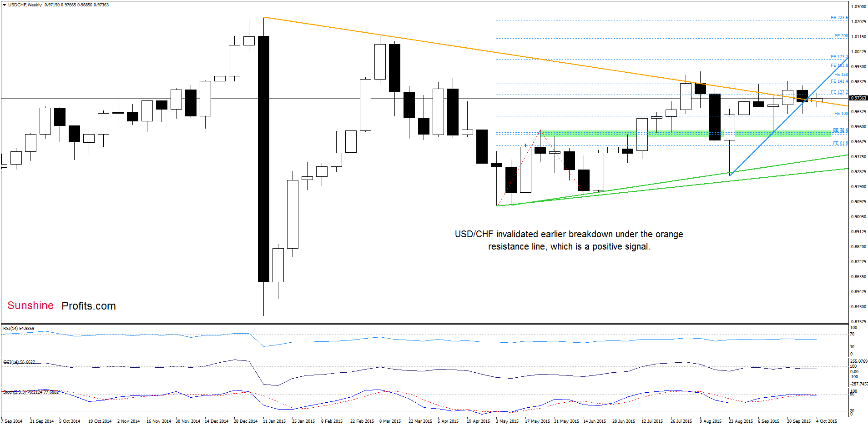Click the FE 200 Fibonacci level label

(841, 36)
